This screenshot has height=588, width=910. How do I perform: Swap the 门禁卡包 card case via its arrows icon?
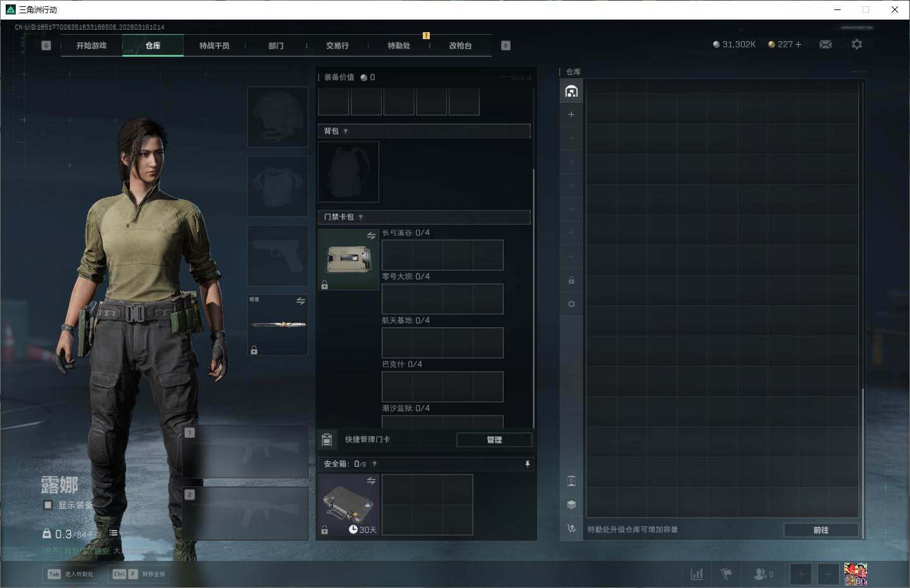click(371, 235)
